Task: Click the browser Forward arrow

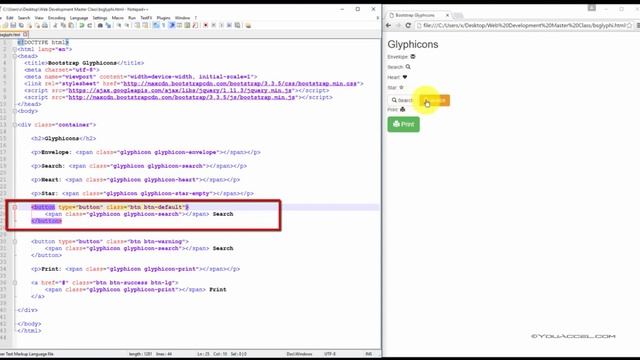Action: 398,25
